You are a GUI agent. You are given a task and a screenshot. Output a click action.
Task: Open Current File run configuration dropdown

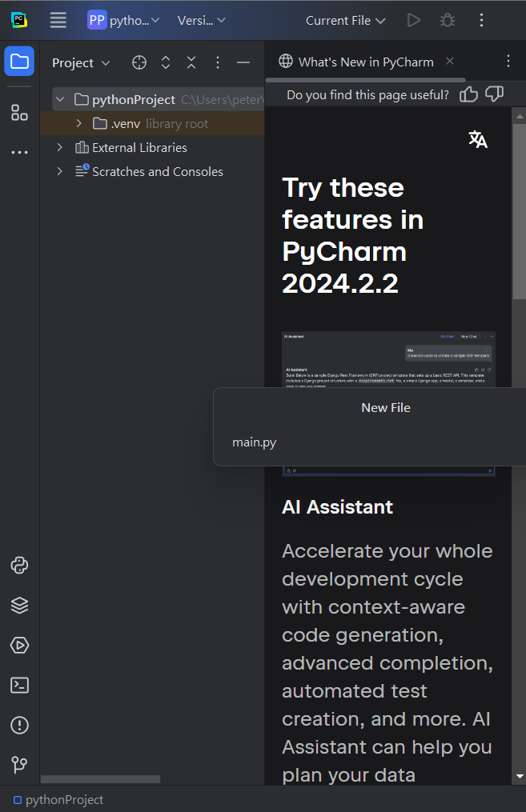(345, 20)
